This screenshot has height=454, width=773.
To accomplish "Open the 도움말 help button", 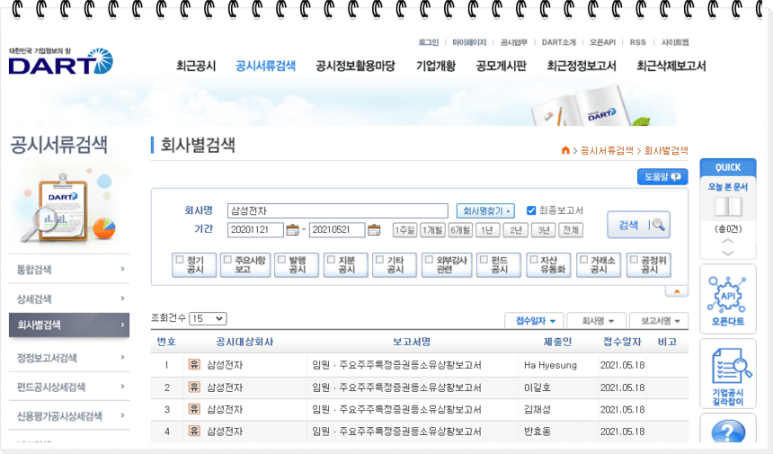I will [x=662, y=177].
